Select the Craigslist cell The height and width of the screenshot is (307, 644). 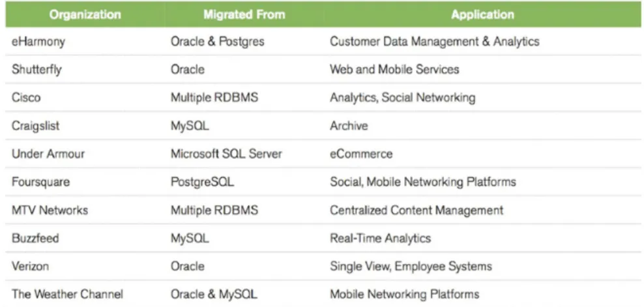36,126
